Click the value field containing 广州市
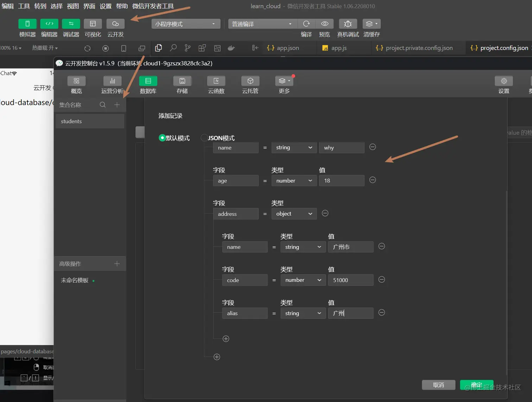 351,247
